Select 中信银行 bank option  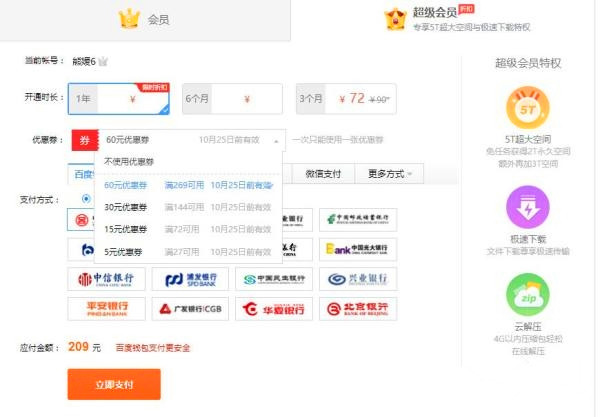pyautogui.click(x=106, y=279)
